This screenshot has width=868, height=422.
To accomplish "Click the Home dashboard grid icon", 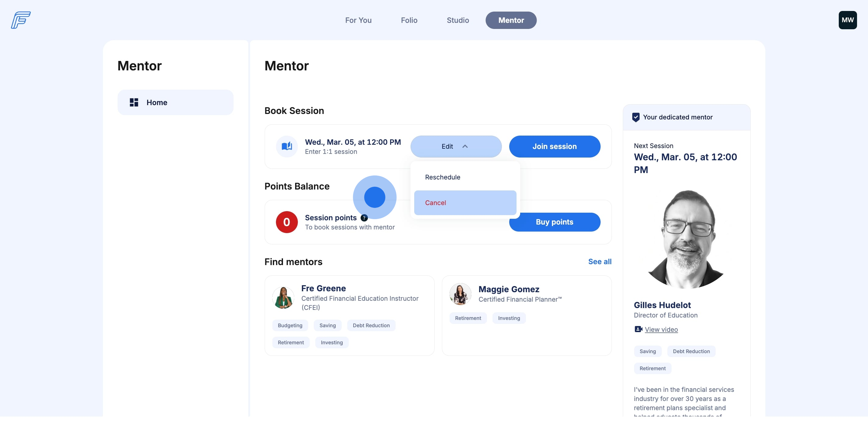I will 134,102.
